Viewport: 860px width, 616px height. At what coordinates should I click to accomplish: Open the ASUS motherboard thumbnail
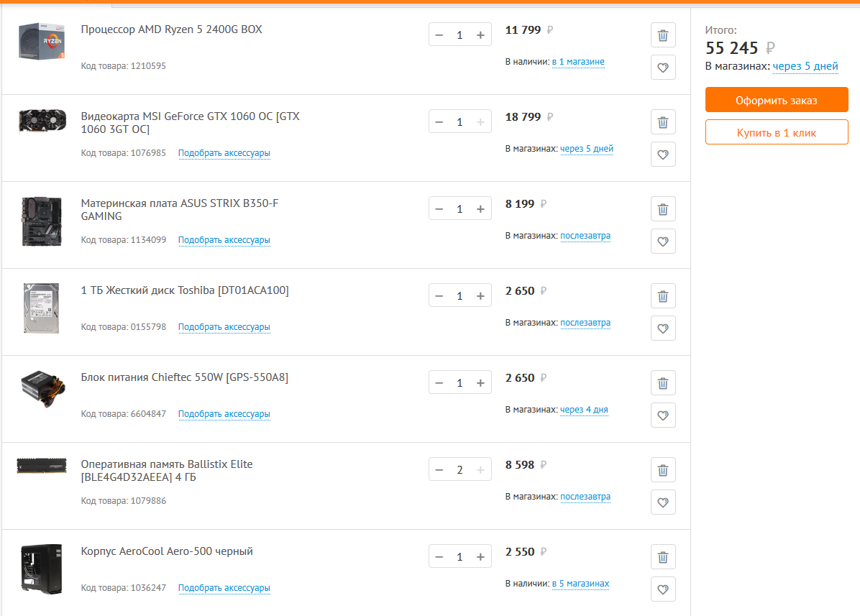click(42, 221)
